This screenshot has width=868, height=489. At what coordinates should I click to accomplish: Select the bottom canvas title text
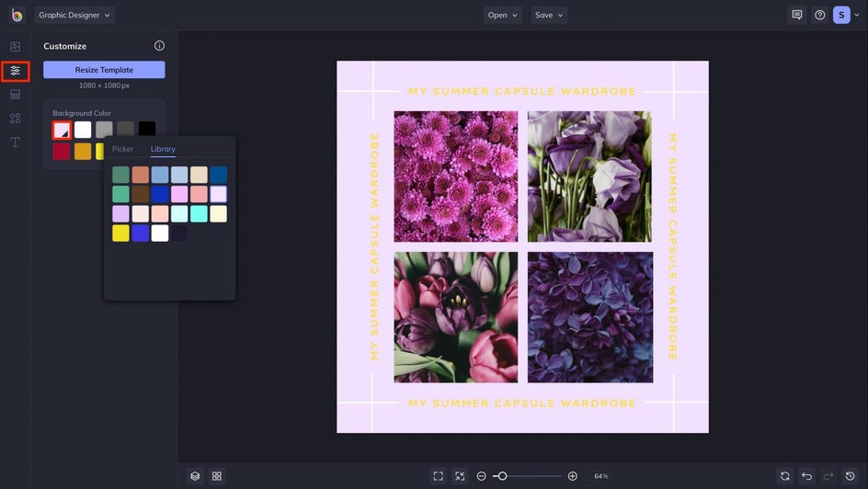[x=522, y=404]
